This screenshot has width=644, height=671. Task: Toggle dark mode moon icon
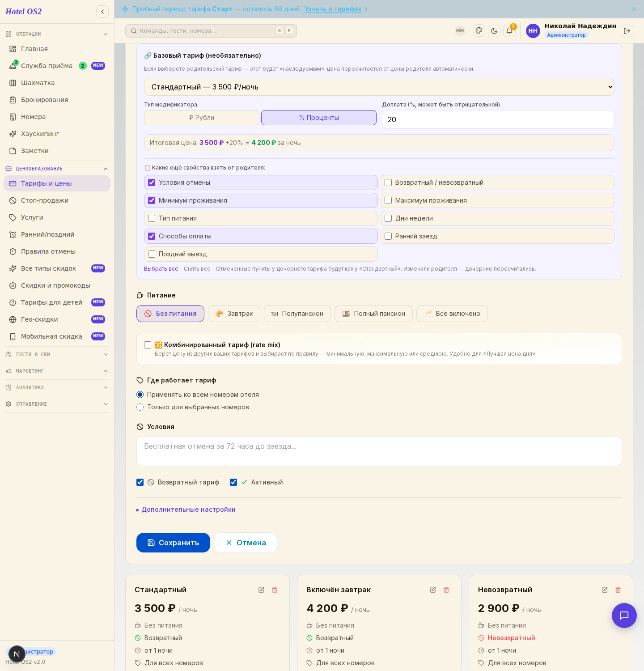click(494, 31)
